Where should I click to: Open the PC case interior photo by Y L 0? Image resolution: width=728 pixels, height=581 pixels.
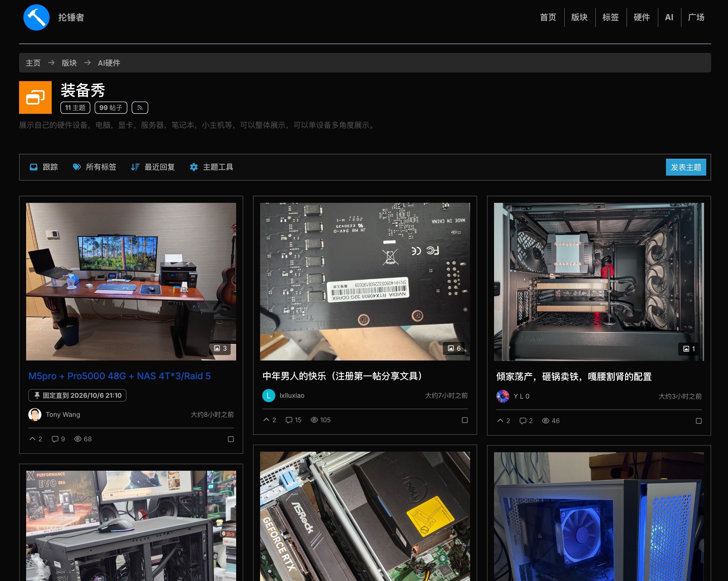[x=599, y=282]
